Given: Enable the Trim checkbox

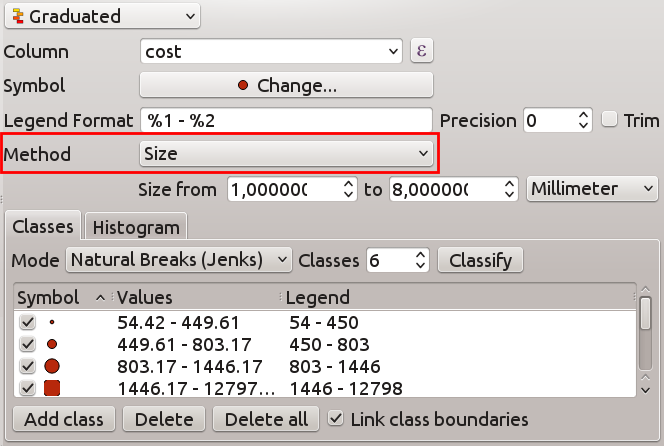Looking at the screenshot, I should (x=611, y=120).
